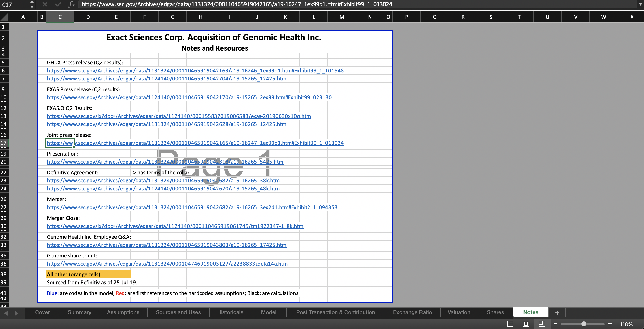Viewport: 644px width, 329px height.
Task: Open the Shares sheet tab
Action: tap(495, 312)
